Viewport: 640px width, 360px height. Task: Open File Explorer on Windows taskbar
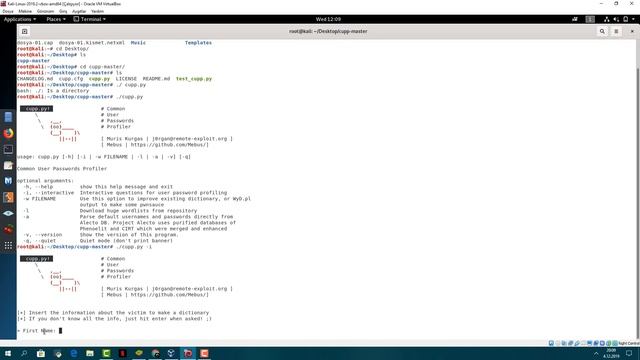90,353
